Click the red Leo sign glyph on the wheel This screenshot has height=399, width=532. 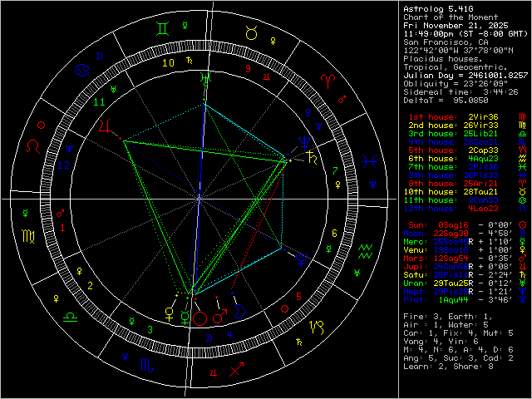(x=33, y=146)
